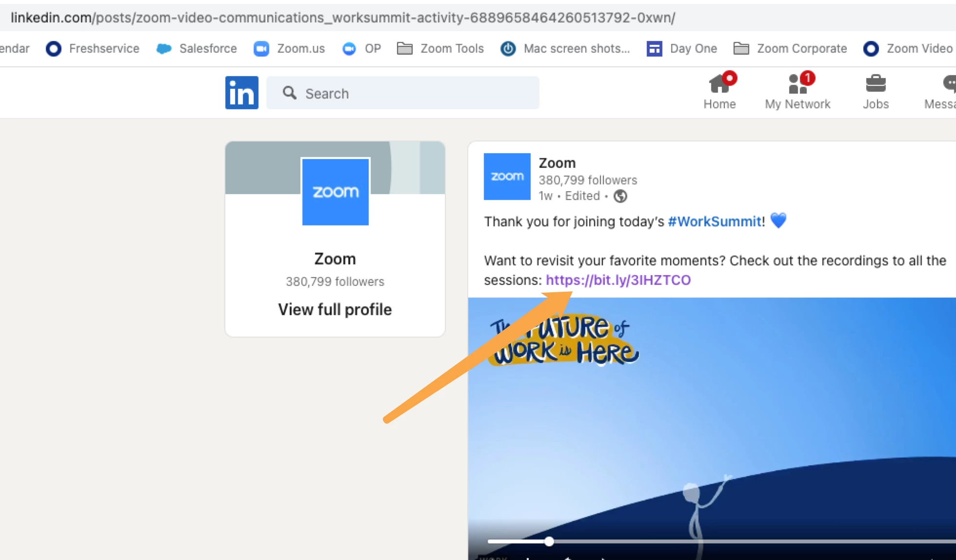
Task: Open the Freshservice bookmark
Action: (93, 49)
